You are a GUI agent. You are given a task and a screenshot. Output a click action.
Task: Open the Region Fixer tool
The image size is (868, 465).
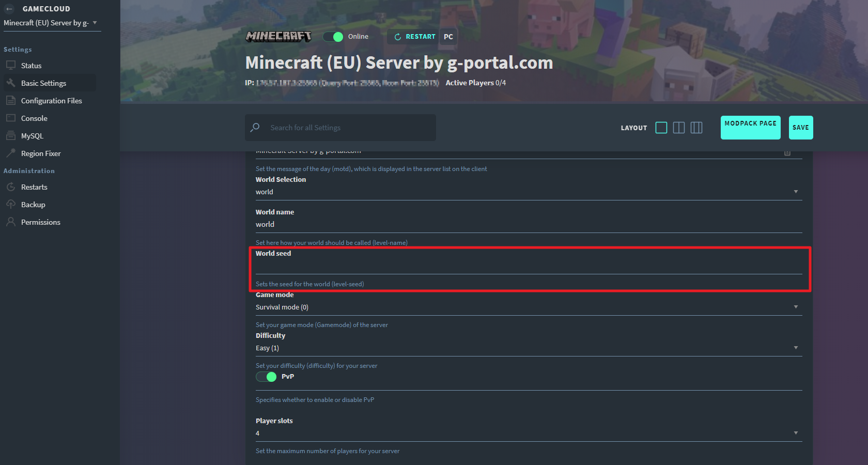[11, 153]
